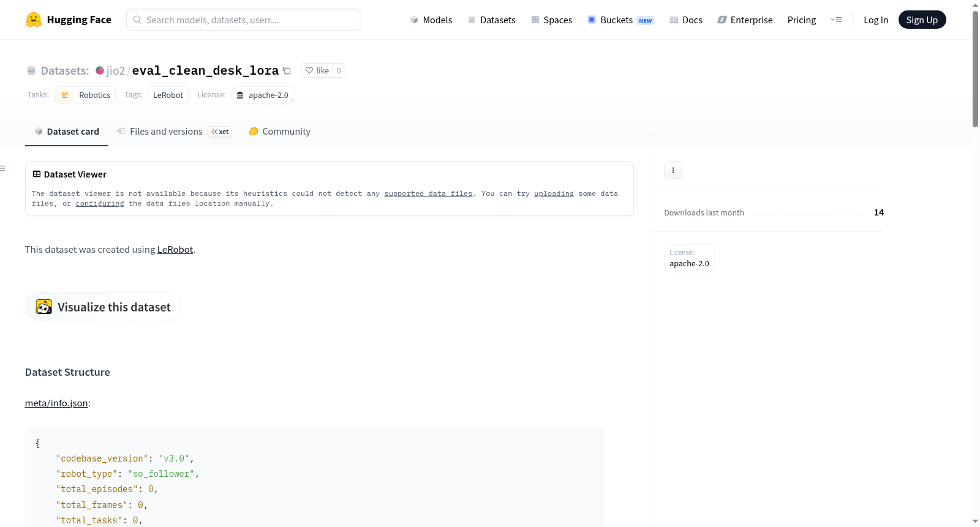Click the Hugging Face logo icon

point(34,20)
